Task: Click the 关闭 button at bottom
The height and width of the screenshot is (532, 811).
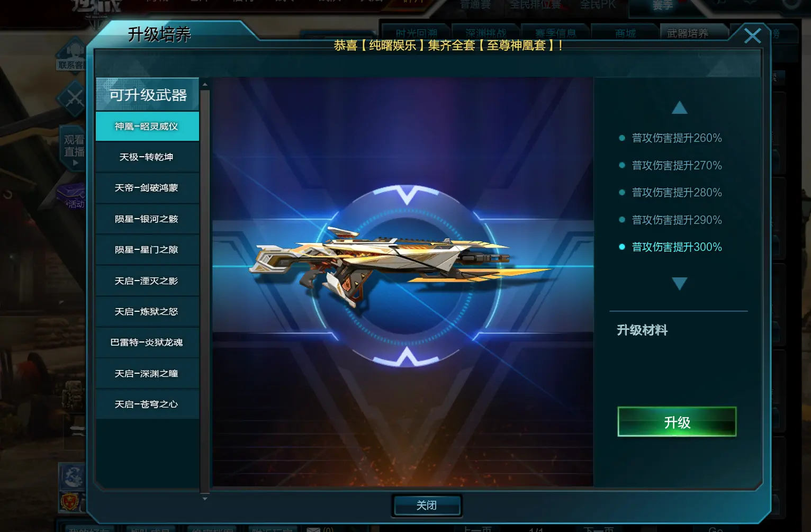Action: click(x=427, y=505)
